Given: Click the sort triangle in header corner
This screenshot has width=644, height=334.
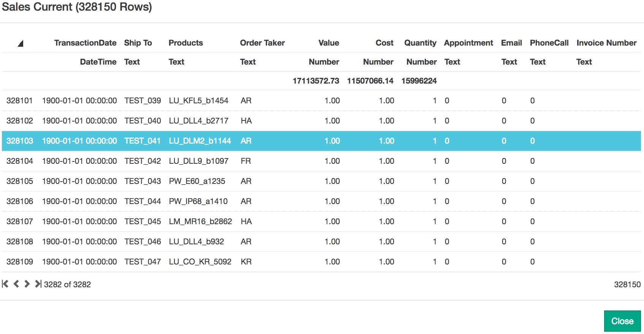Looking at the screenshot, I should tap(21, 43).
